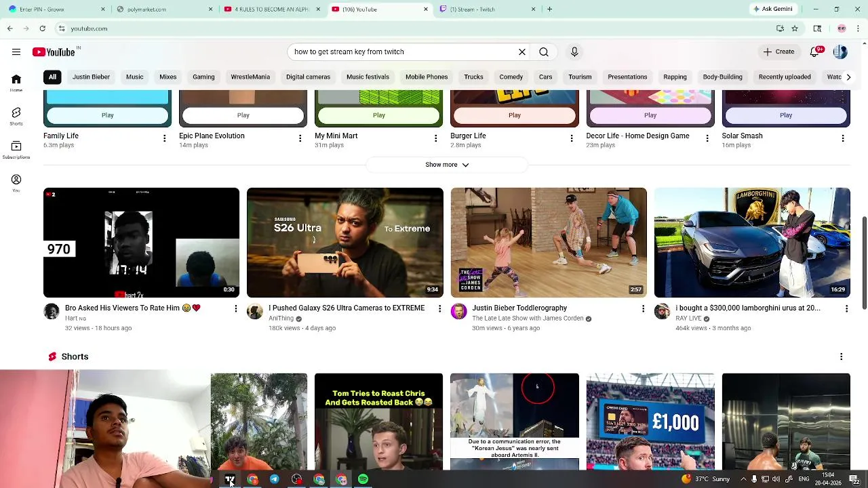Image resolution: width=868 pixels, height=488 pixels.
Task: Open more options for Burger Life
Action: 571,138
